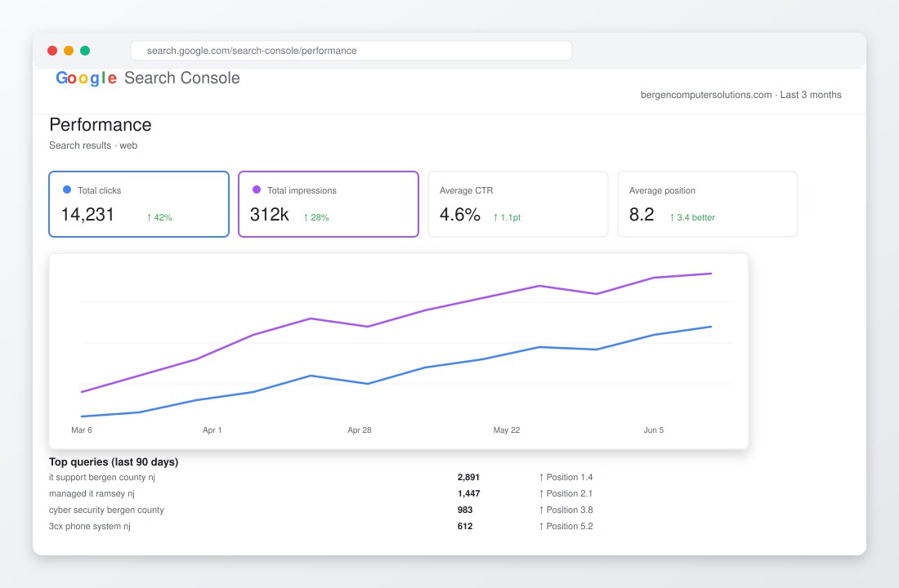Click the yellow minimize window button
The image size is (899, 588).
pyautogui.click(x=68, y=51)
